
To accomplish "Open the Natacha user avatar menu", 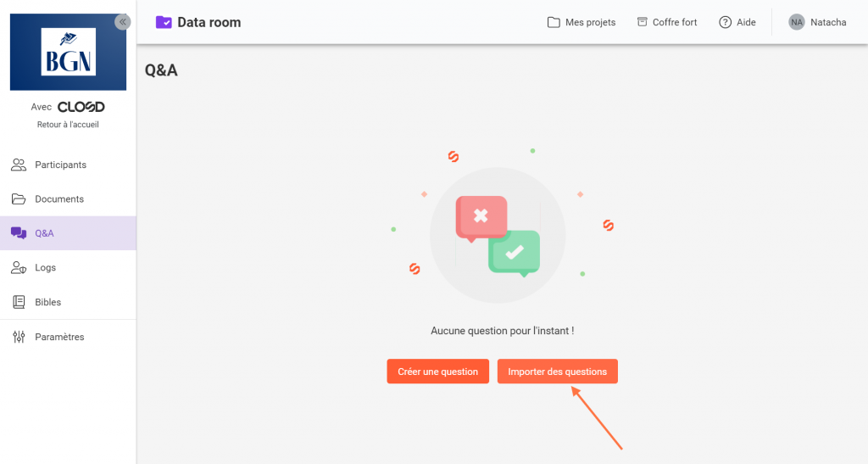I will 796,22.
